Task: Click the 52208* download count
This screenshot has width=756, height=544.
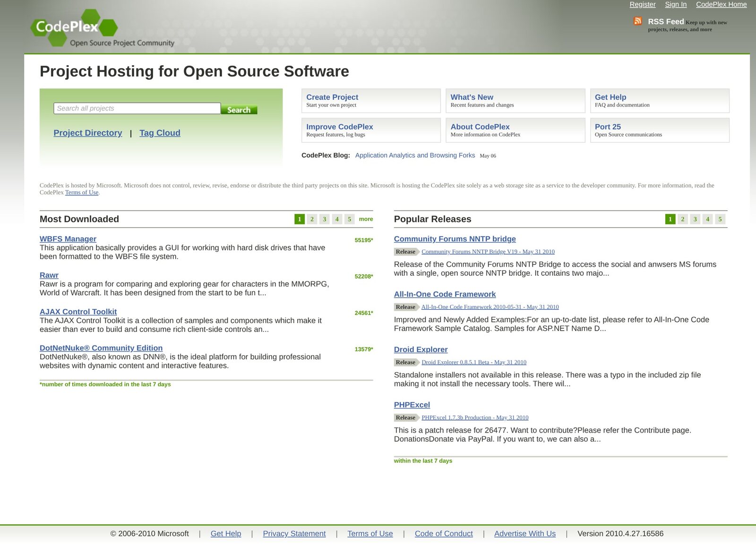Action: tap(364, 276)
